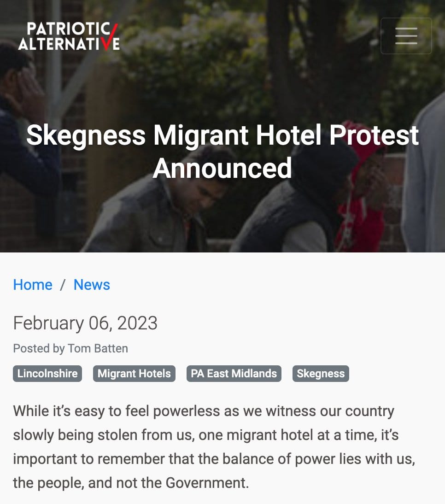Click the article's first line of text
Viewport: 445px width, 504px height.
203,411
